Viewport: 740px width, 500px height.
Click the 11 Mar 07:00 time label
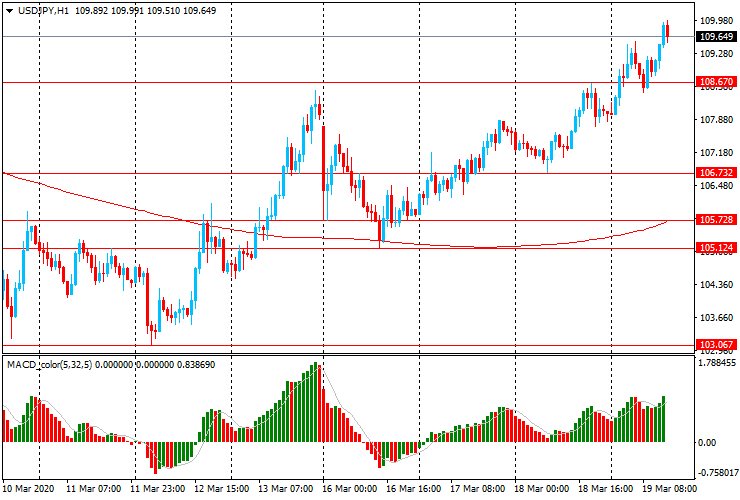pyautogui.click(x=93, y=488)
